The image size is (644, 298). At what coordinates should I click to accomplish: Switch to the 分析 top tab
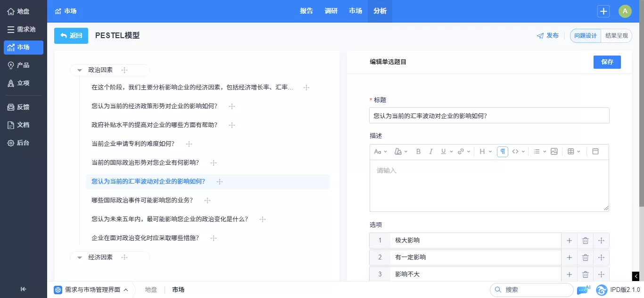click(x=380, y=11)
